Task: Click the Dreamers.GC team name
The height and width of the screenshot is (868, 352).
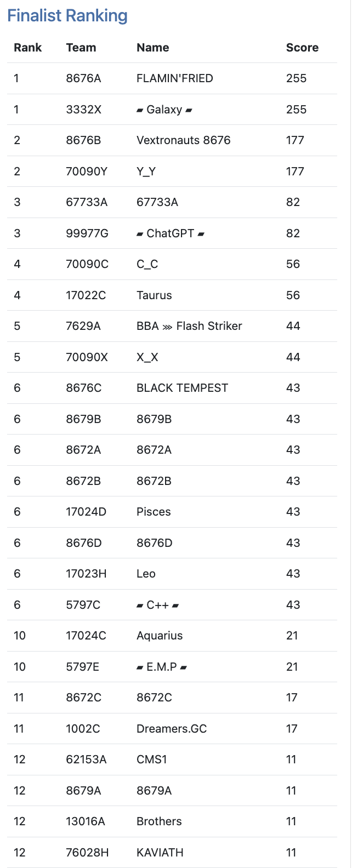Action: [x=172, y=729]
